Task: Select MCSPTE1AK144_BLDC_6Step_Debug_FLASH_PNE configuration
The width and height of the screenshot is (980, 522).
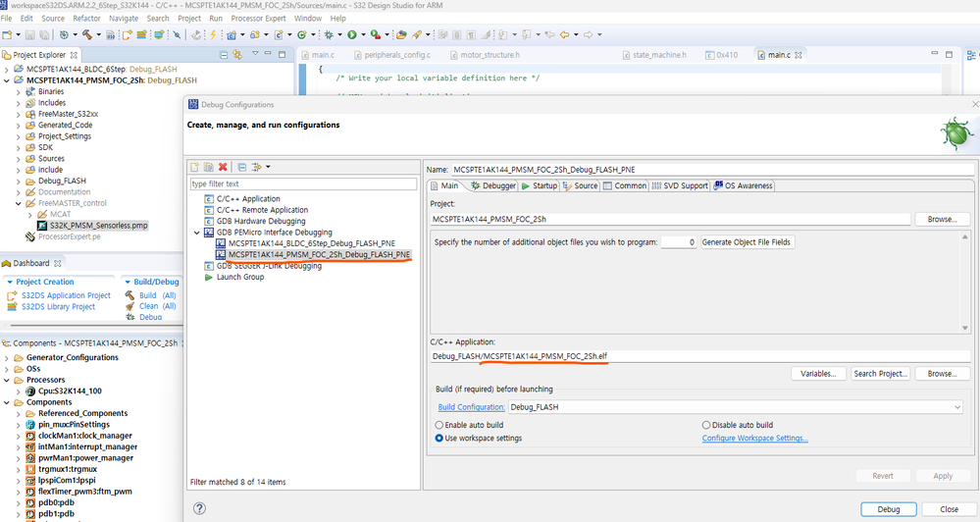Action: pos(311,243)
